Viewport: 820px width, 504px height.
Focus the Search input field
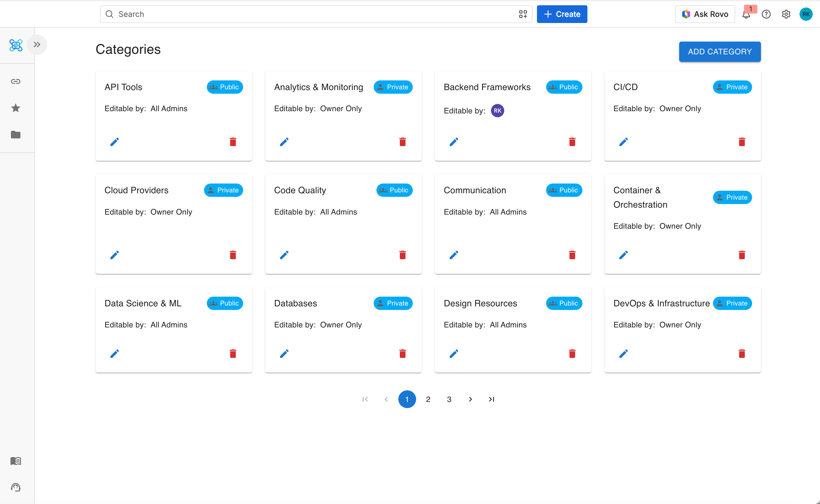(x=316, y=14)
